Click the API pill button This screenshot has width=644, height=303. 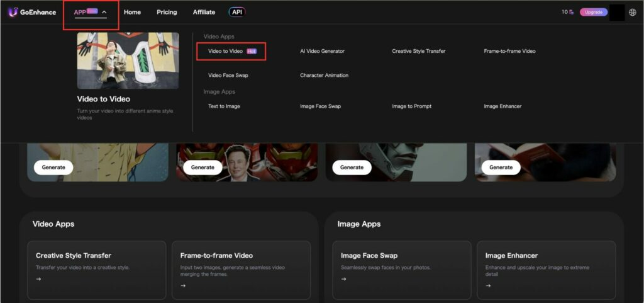236,12
